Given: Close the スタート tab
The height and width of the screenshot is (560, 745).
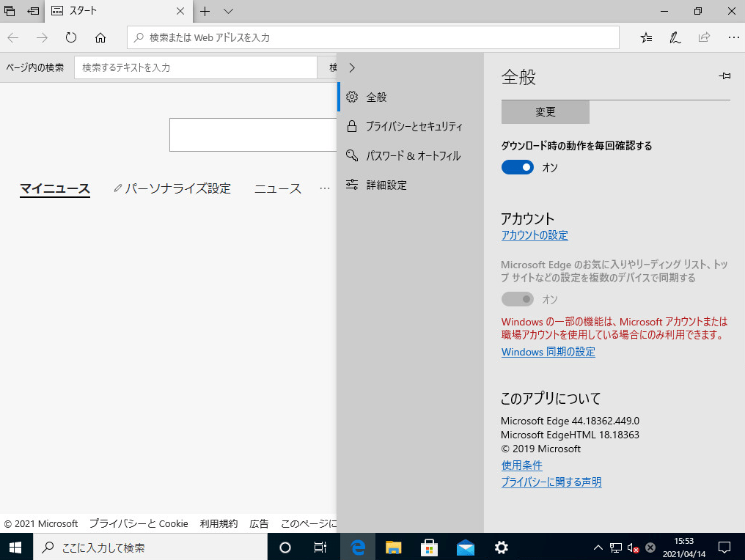Looking at the screenshot, I should 180,11.
